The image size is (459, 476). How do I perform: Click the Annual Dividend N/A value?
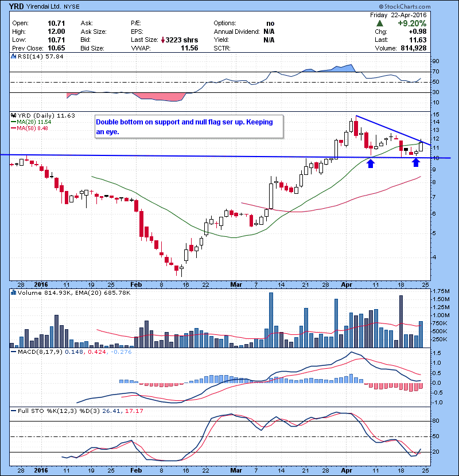coord(269,32)
